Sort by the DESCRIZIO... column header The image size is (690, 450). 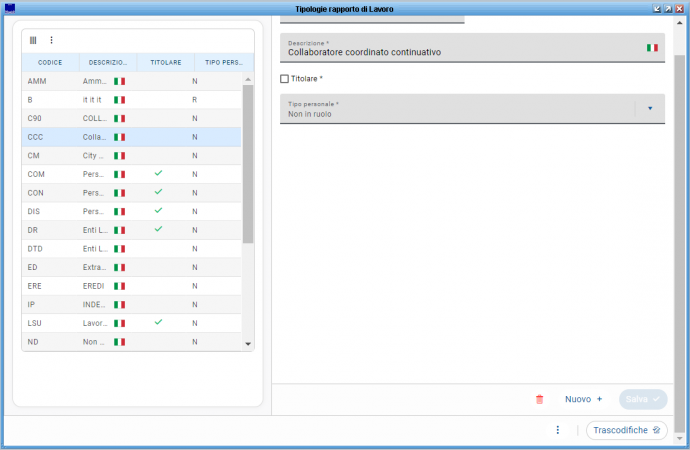click(108, 62)
